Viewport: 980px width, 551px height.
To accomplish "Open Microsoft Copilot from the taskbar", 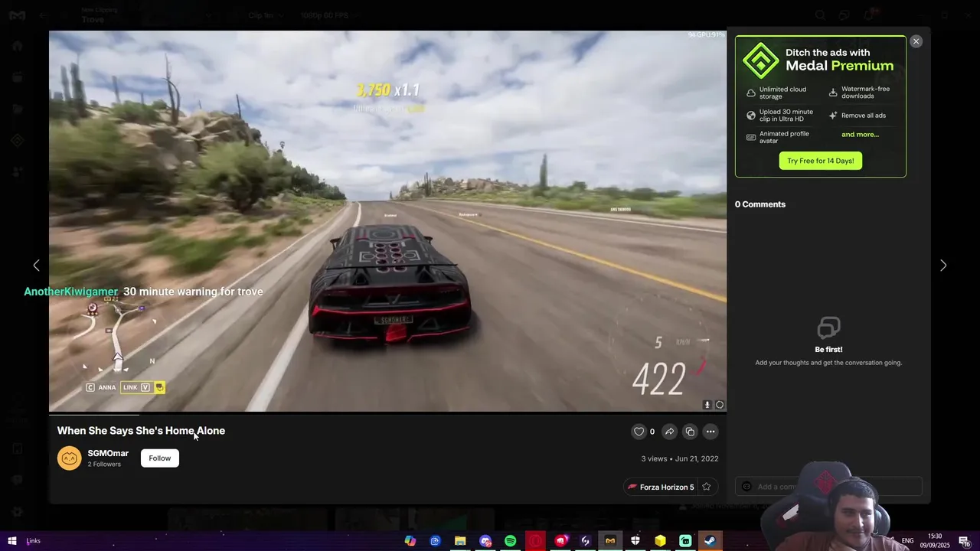I will coord(410,541).
